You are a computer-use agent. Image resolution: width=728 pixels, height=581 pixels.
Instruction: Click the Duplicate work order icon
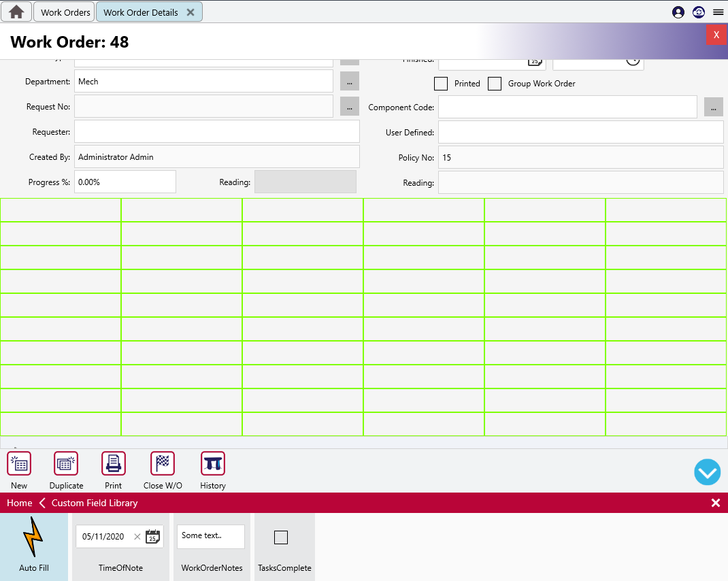click(x=66, y=464)
